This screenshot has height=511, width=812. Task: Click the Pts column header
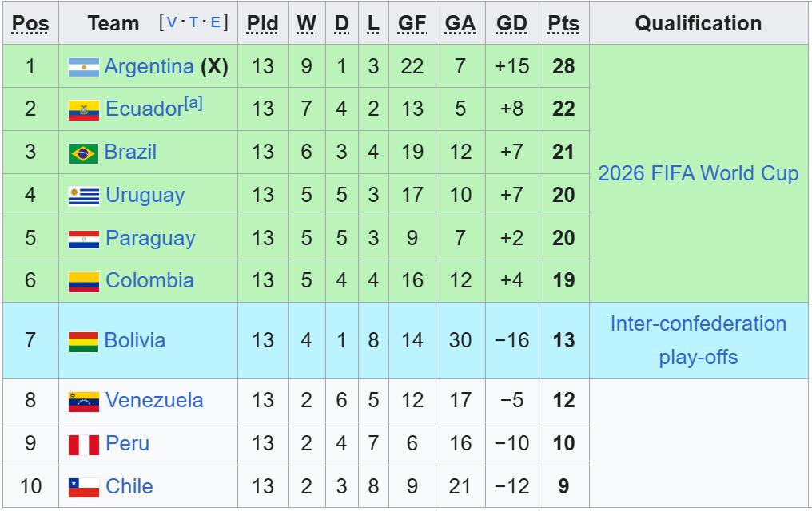point(563,23)
